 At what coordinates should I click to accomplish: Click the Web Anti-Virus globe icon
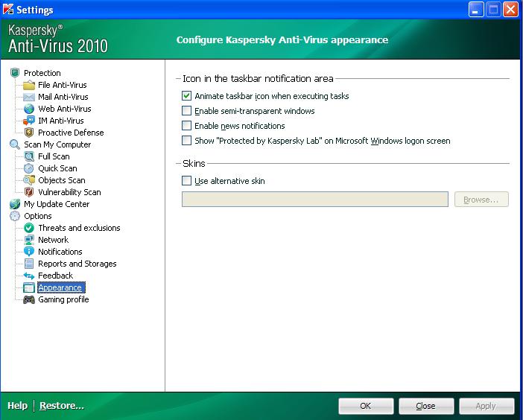click(29, 109)
